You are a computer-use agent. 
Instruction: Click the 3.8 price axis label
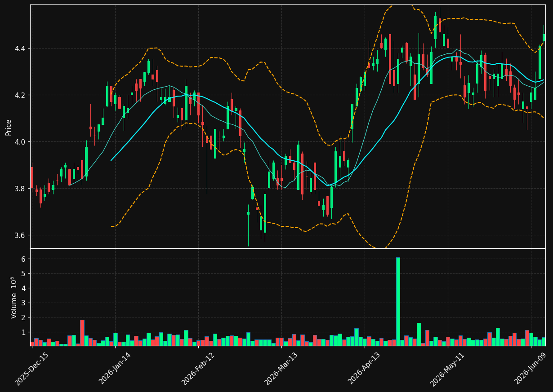[x=20, y=189]
